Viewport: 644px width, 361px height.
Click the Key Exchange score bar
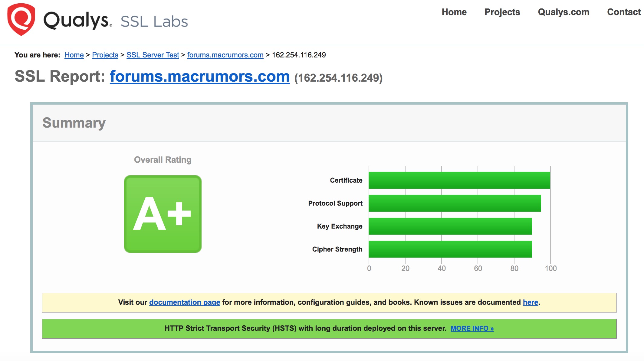point(450,226)
